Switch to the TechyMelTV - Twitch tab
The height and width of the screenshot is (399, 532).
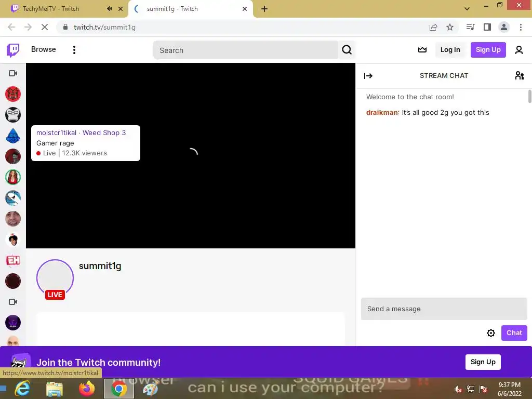tap(51, 9)
